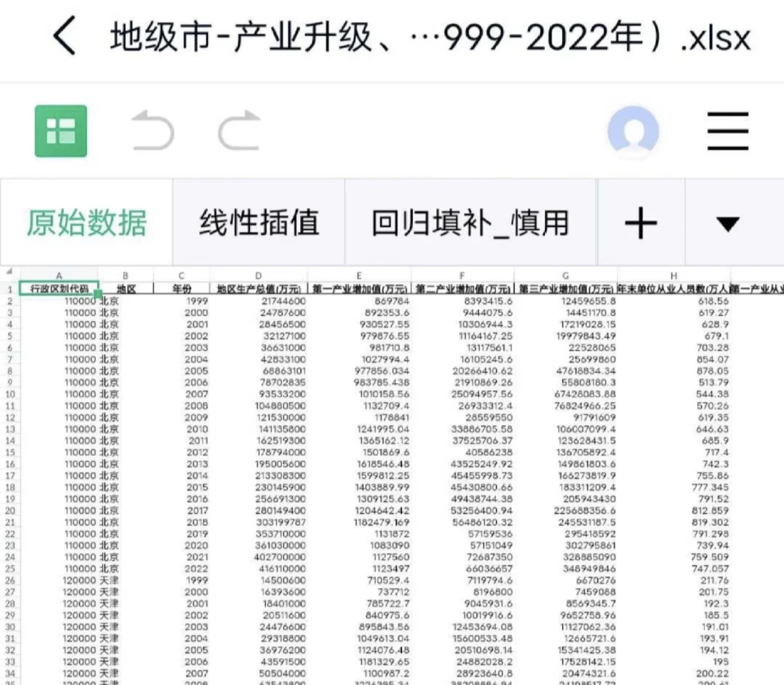The height and width of the screenshot is (685, 784).
Task: Select cell with value 416110000
Action: (258, 568)
